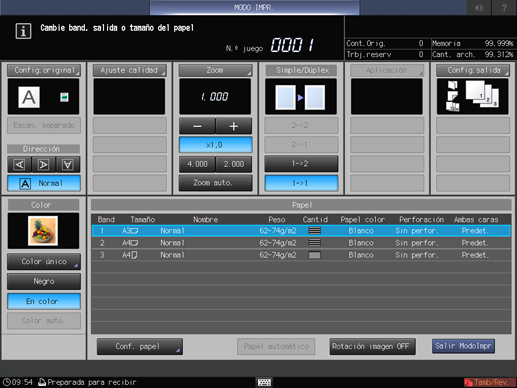517x388 pixels.
Task: Click tray 3 paper quantity level icon
Action: [314, 255]
